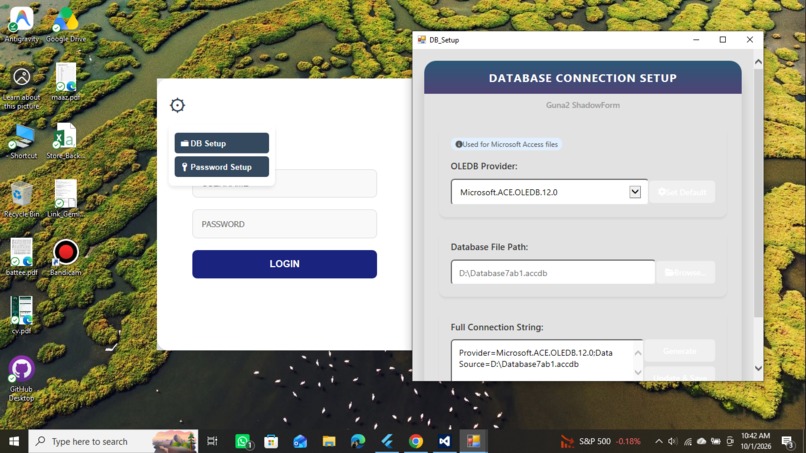
Task: Open Microsoft Store from the taskbar
Action: click(x=271, y=441)
